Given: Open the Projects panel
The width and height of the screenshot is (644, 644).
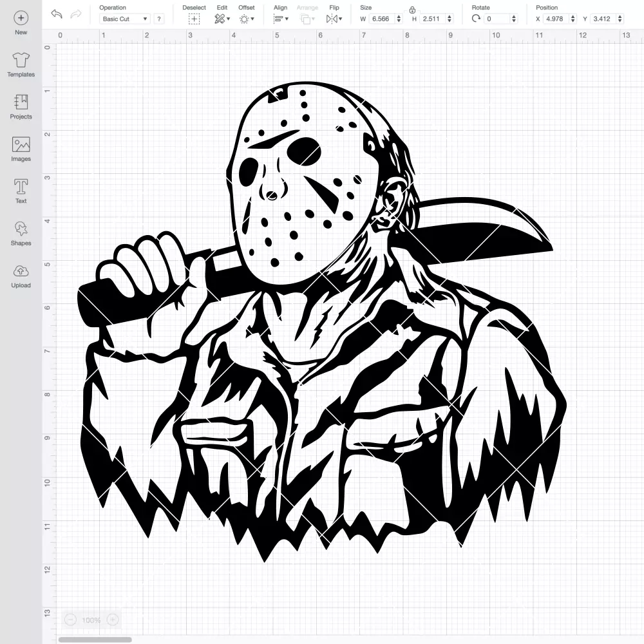Looking at the screenshot, I should tap(21, 107).
